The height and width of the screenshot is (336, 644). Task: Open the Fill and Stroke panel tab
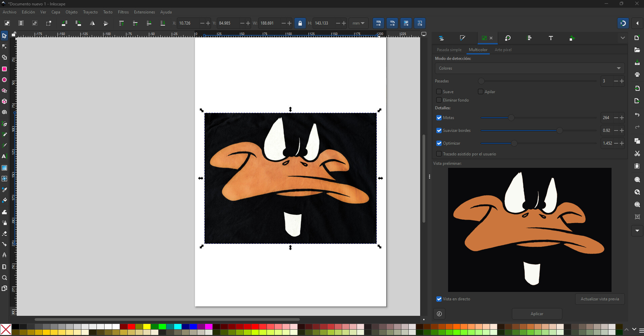click(462, 38)
